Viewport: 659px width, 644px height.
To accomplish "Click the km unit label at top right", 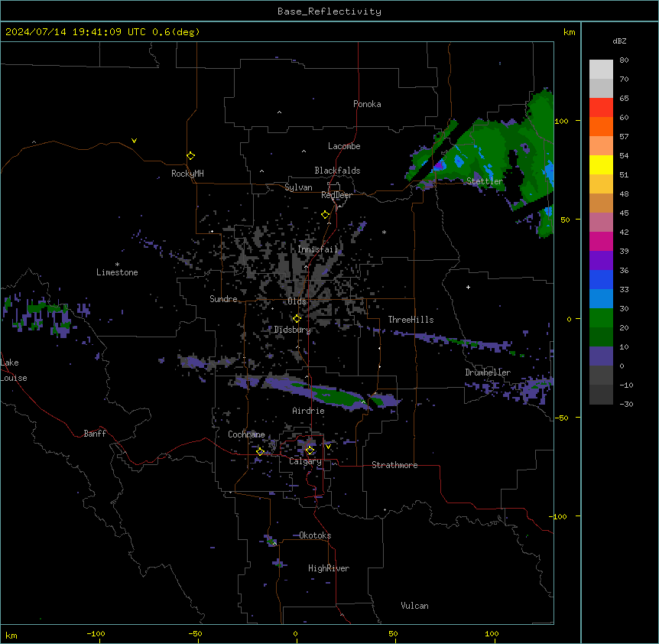I will 569,32.
